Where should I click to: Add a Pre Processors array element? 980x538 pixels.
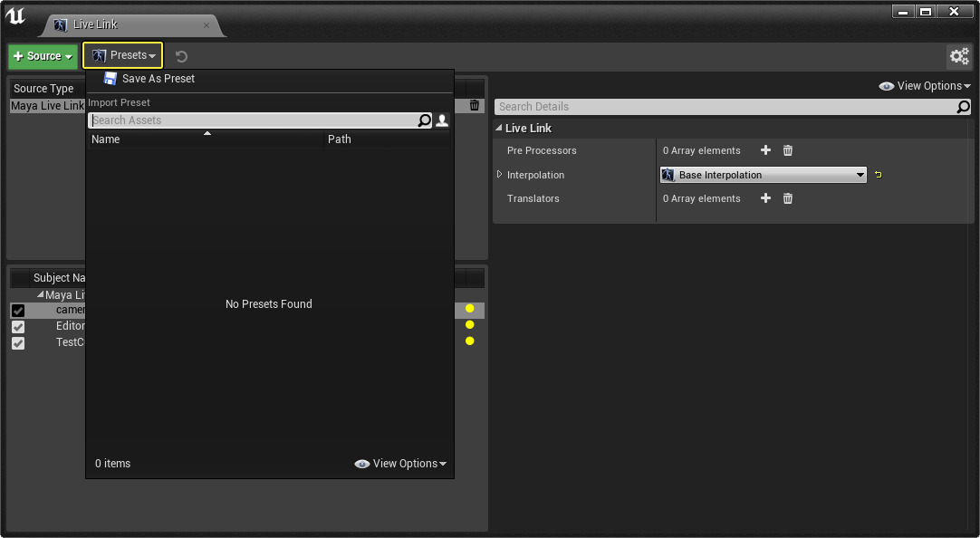765,150
